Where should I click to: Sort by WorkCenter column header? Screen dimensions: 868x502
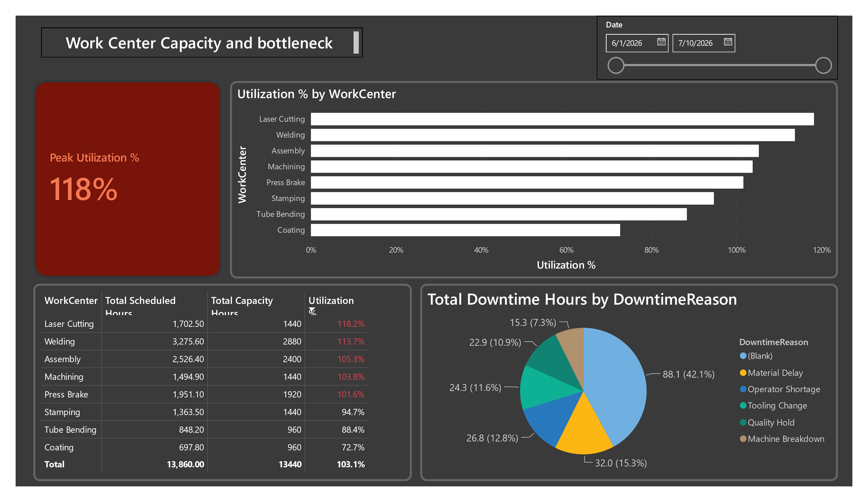coord(71,301)
